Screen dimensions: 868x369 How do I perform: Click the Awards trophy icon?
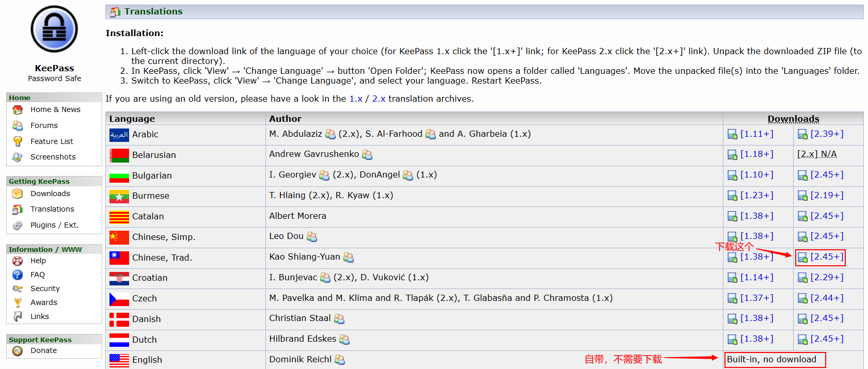pyautogui.click(x=18, y=302)
